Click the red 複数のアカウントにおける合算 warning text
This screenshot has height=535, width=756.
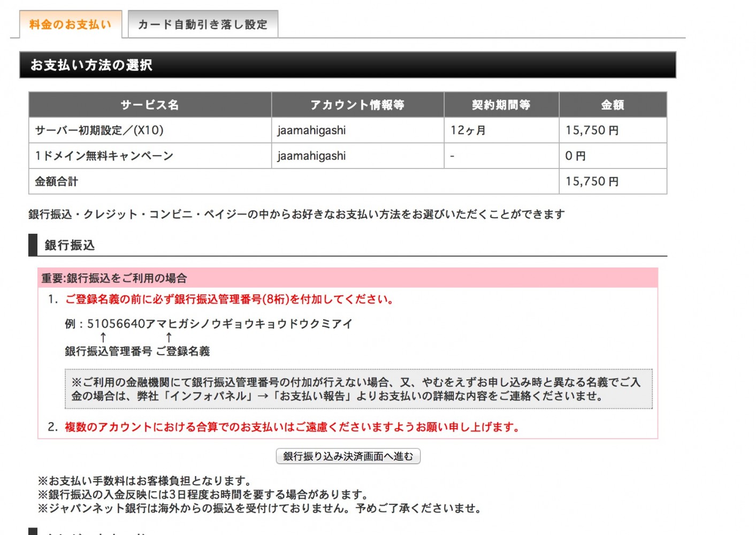292,427
